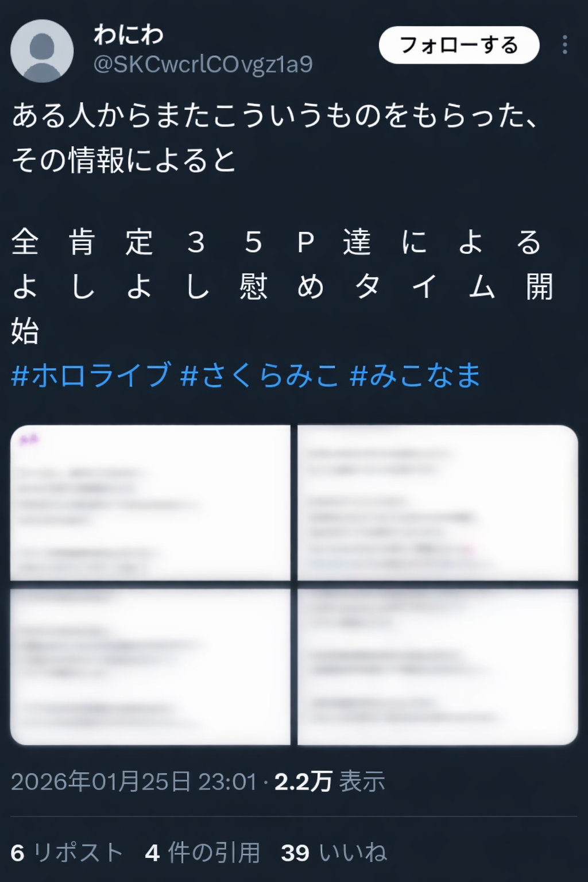Viewport: 588px width, 882px height.
Task: Select the text line その情報によると
Action: 124,160
